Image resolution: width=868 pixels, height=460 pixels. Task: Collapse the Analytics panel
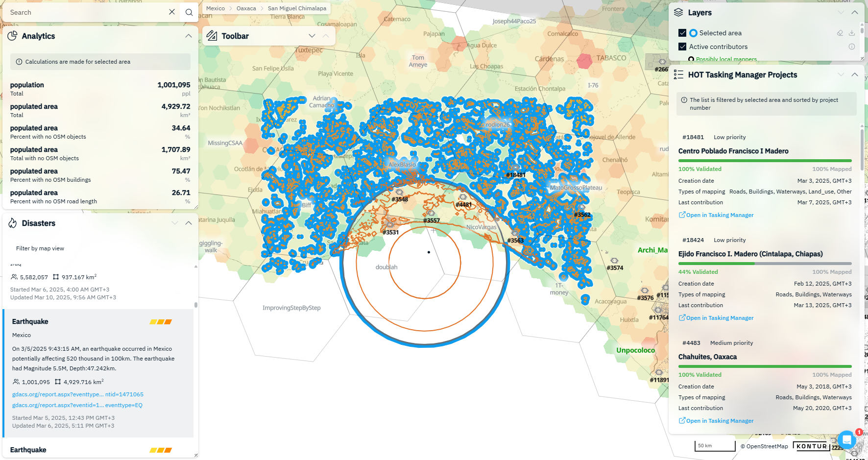(x=189, y=36)
